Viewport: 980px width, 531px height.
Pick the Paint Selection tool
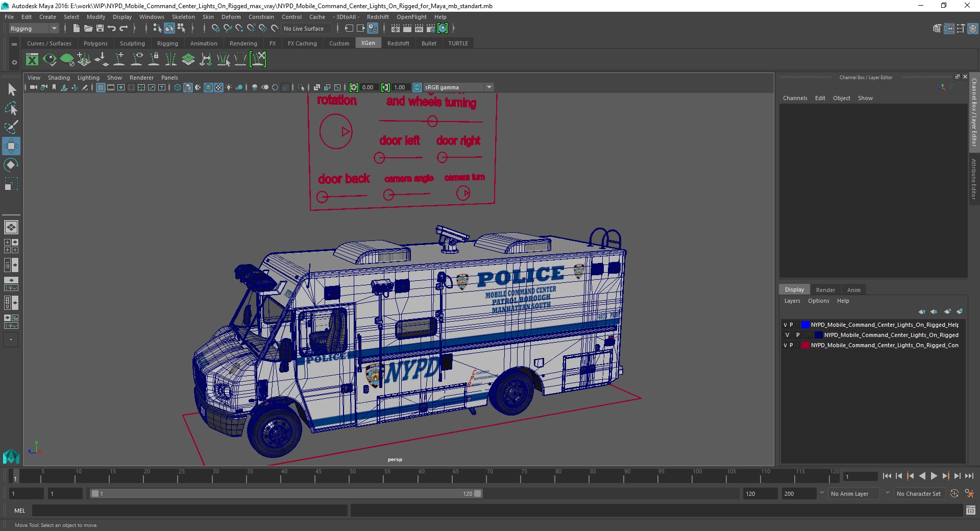pos(11,127)
